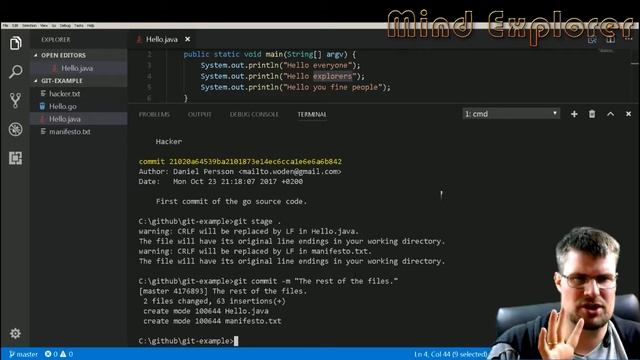Switch to the DEBUG CONSOLE tab
Image resolution: width=640 pixels, height=360 pixels.
click(x=254, y=114)
